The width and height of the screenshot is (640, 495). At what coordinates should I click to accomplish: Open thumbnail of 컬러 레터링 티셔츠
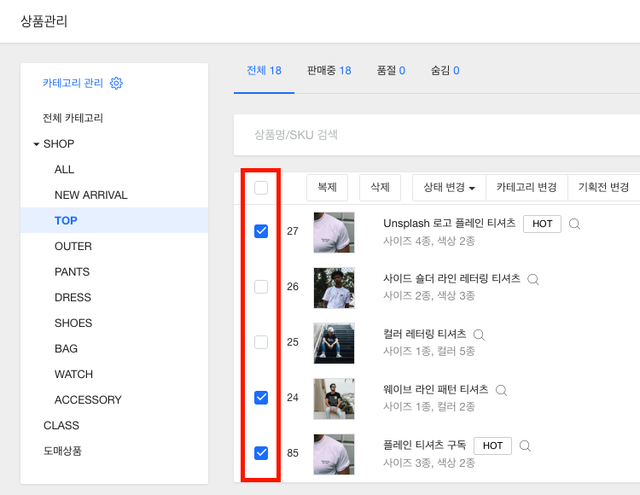334,343
